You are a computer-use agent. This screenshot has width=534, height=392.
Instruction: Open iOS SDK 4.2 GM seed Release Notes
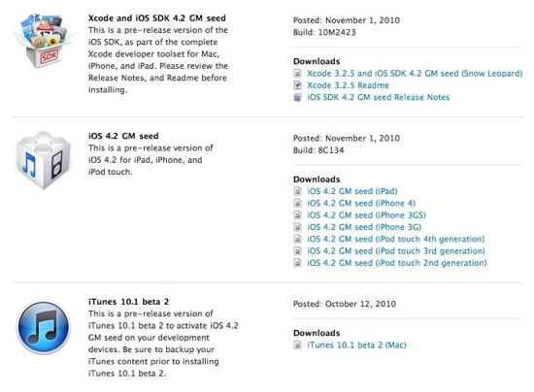378,97
